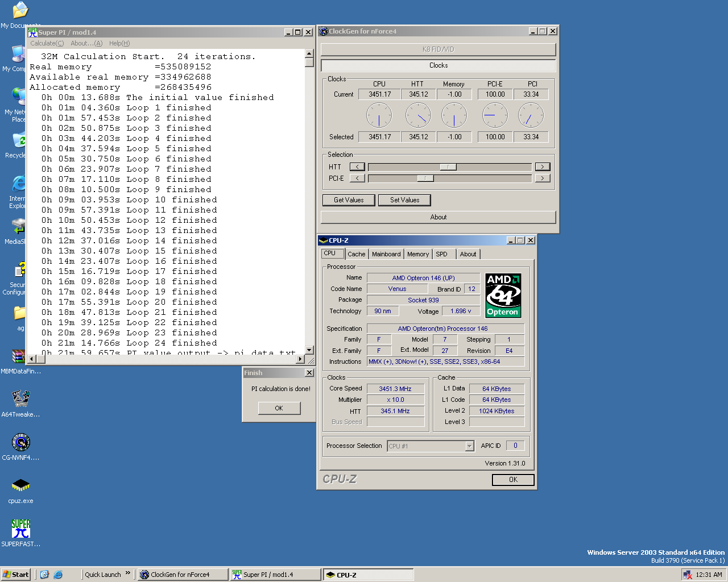
Task: Click the taskbar clock showing 12:31 AM
Action: point(709,575)
